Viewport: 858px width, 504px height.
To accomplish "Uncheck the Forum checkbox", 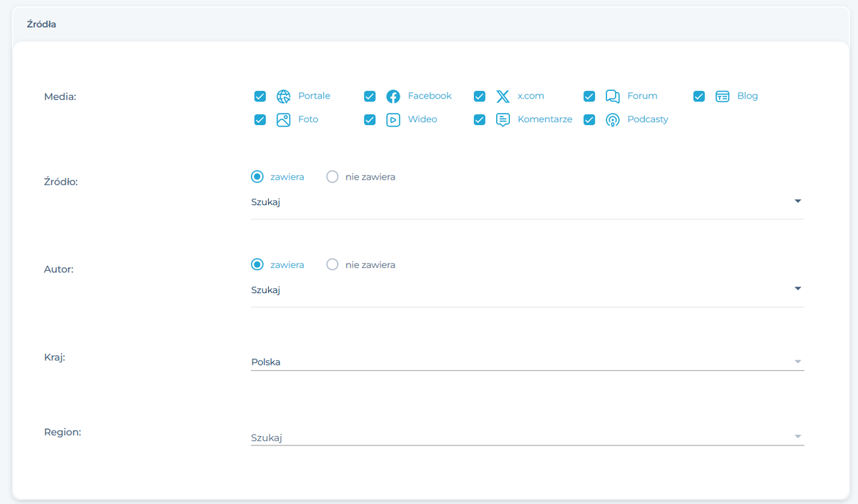I will tap(589, 97).
